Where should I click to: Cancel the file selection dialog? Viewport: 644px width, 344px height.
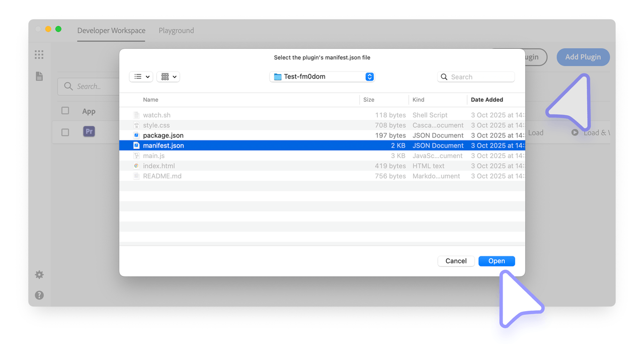[456, 261]
